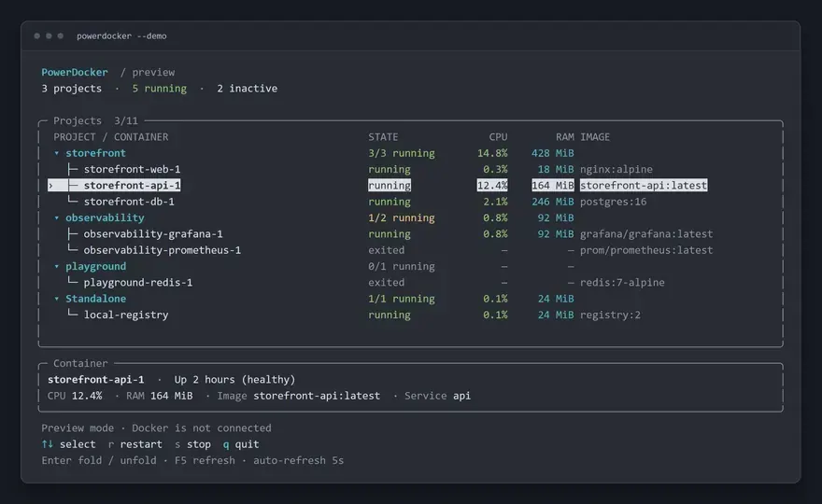Click the nginx:alpine image name

click(616, 170)
